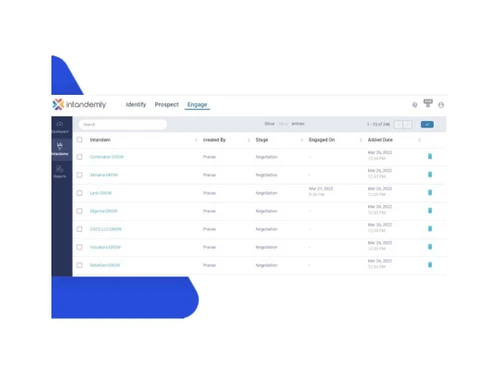
Task: Select the Lynk-GROW row checkbox
Action: [x=79, y=193]
